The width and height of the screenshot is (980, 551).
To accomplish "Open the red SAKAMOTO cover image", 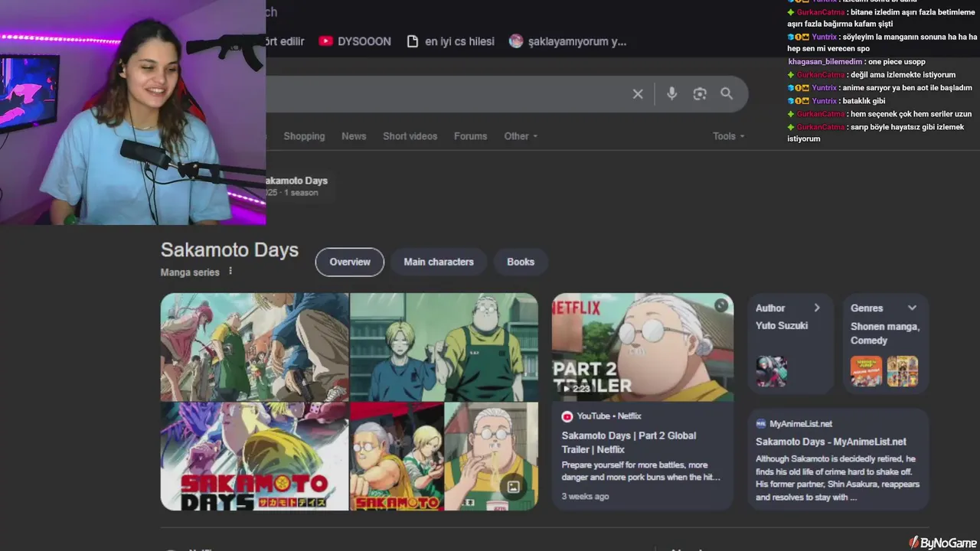I will click(x=397, y=457).
